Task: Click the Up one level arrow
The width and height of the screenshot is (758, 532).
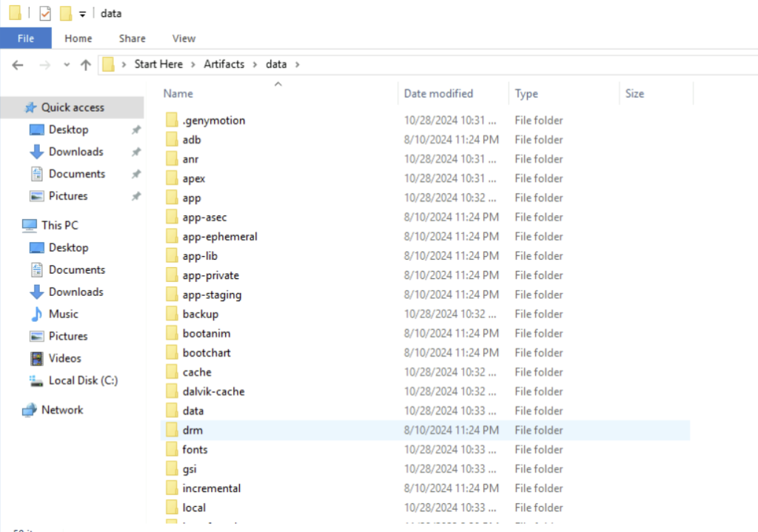Action: pos(85,64)
